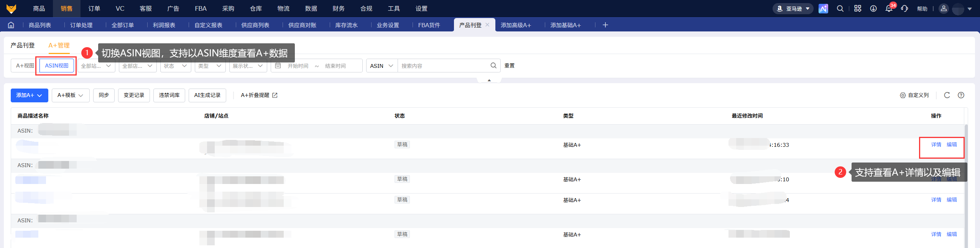Switch to ASIN视图 view
The width and height of the screenshot is (980, 248).
[57, 66]
